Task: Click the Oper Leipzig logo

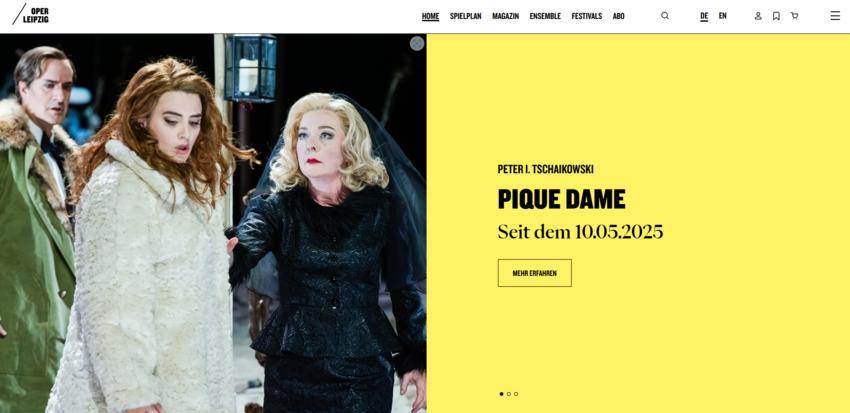Action: [30, 15]
